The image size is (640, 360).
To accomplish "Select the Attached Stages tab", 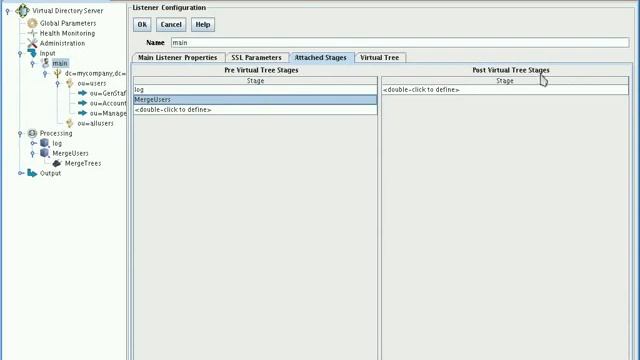I will click(320, 58).
